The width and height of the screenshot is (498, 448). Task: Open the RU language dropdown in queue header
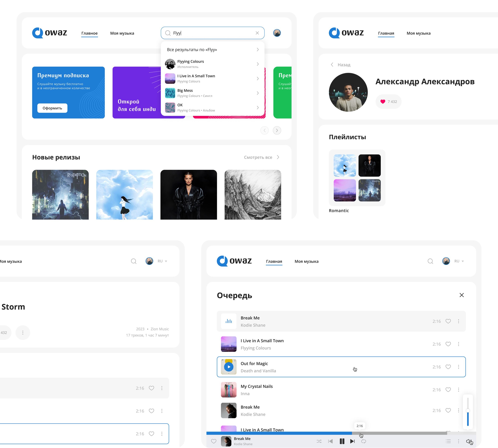tap(459, 261)
